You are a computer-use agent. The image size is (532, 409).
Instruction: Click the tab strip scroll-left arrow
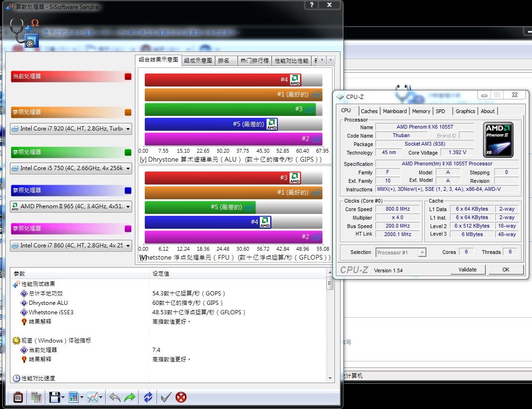point(322,60)
